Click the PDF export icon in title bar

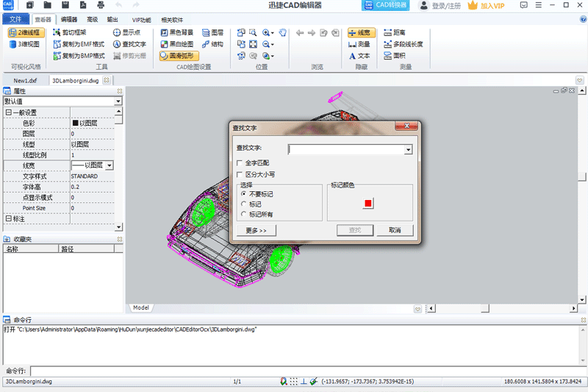pyautogui.click(x=83, y=5)
